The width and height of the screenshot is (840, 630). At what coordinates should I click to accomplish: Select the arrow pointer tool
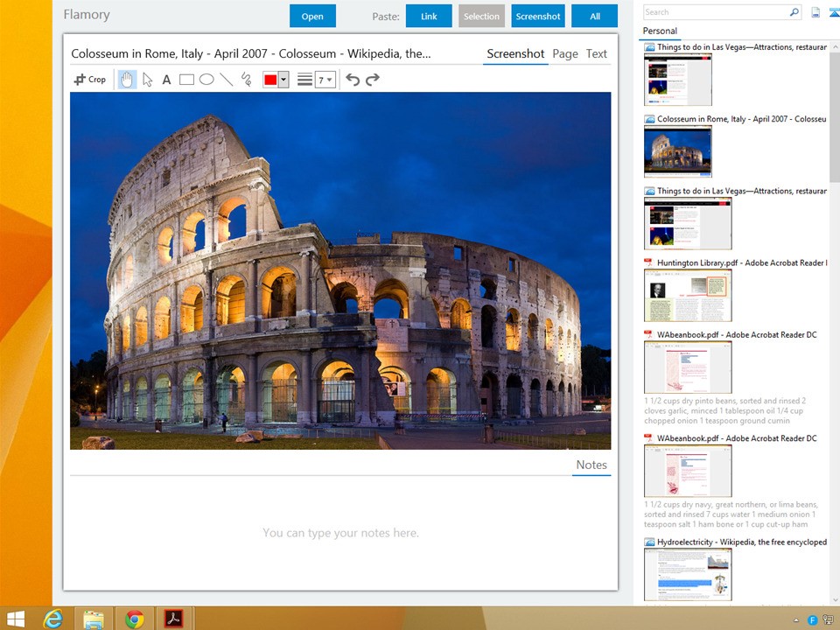coord(147,80)
